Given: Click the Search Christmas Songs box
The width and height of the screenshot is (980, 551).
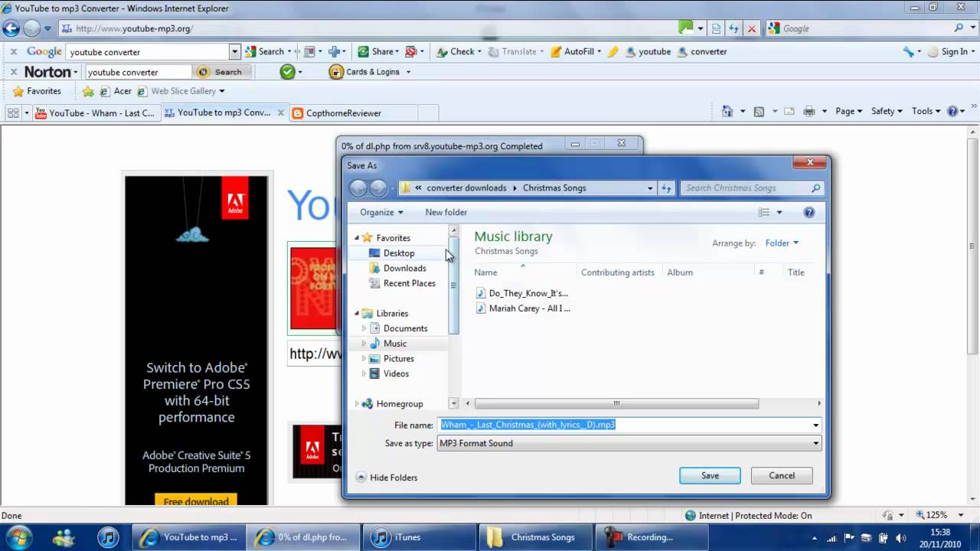Looking at the screenshot, I should click(x=752, y=187).
